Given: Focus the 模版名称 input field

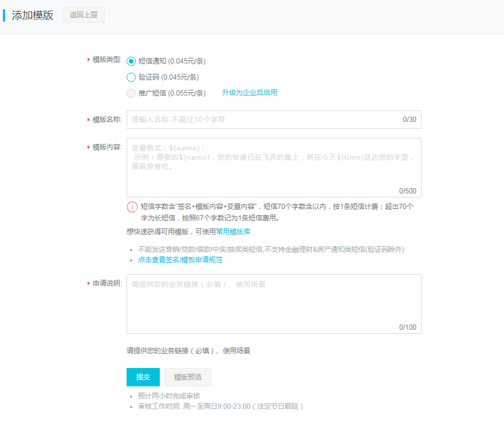Looking at the screenshot, I should (x=274, y=120).
